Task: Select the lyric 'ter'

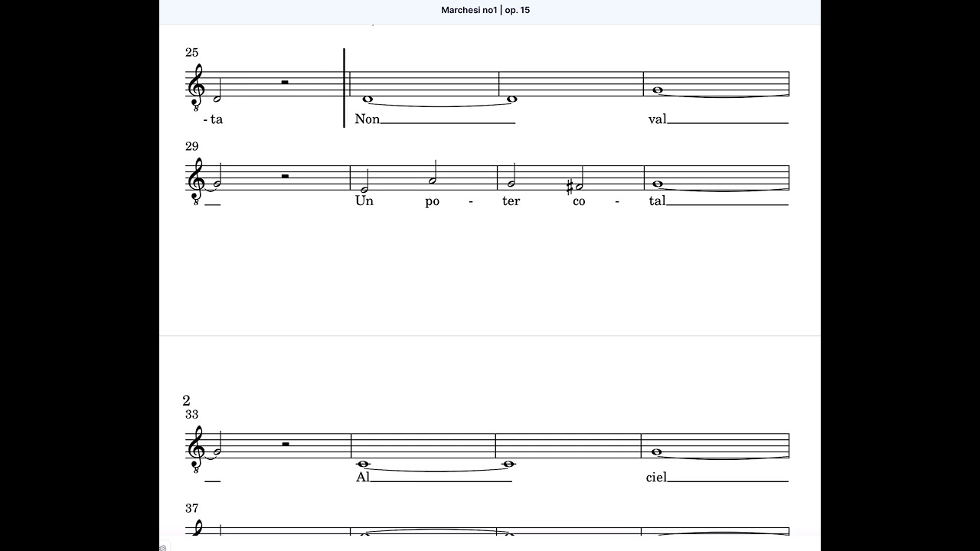Action: tap(511, 201)
